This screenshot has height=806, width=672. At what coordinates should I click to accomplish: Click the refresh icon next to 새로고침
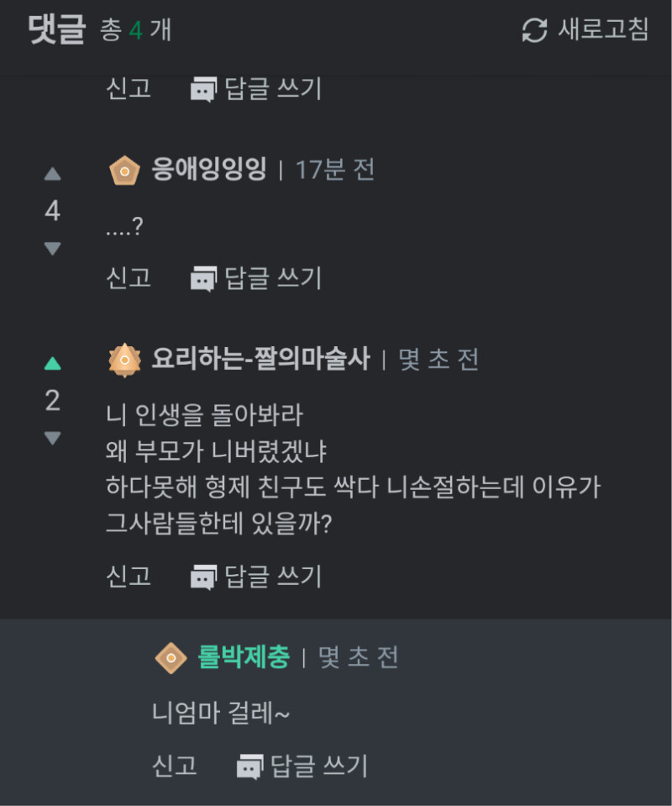534,31
